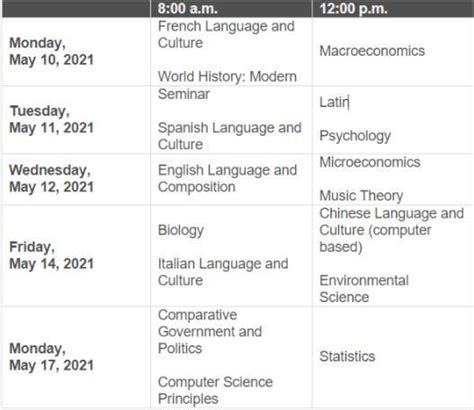Select the Wednesday, May 12, 2021 cell
474x410 pixels.
pyautogui.click(x=76, y=179)
